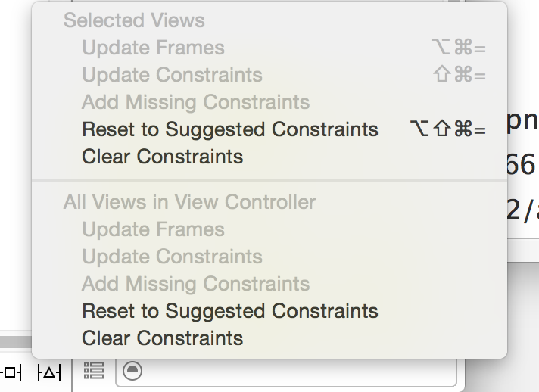Click the '66' value in the inspector
Screen dimensions: 539x392
coord(522,164)
